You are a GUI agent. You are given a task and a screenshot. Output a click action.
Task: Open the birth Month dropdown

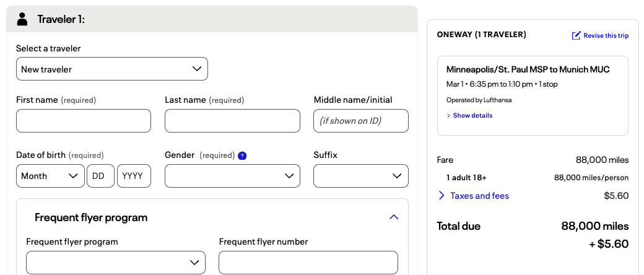50,176
